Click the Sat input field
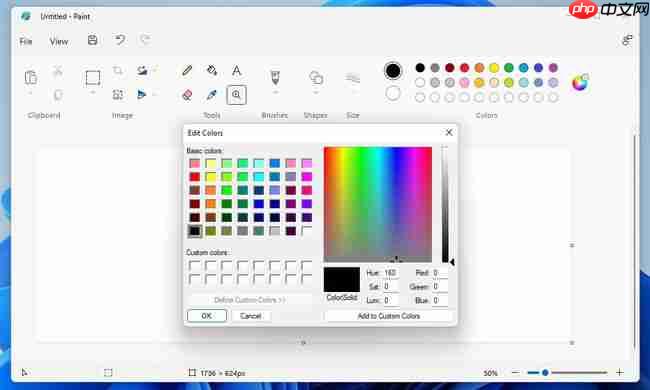Screen dimensions: 650x390 pyautogui.click(x=391, y=286)
